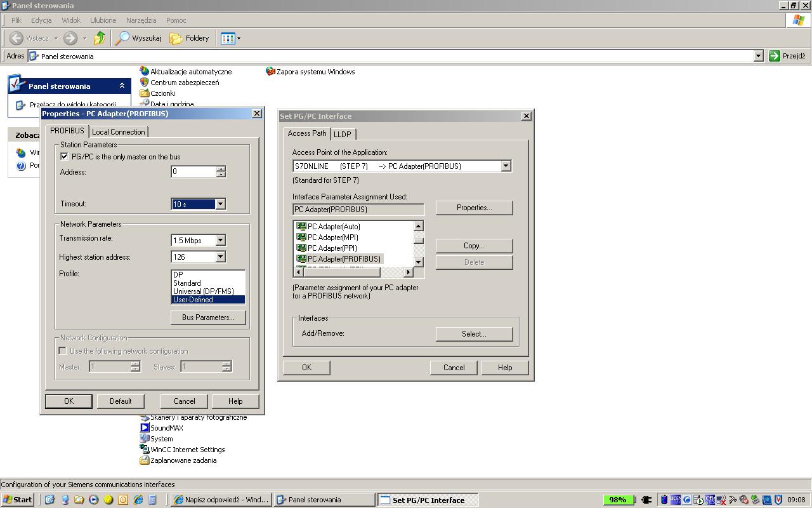Click Properties... button in Set PG/PC Interface
Image resolution: width=812 pixels, height=508 pixels.
474,208
